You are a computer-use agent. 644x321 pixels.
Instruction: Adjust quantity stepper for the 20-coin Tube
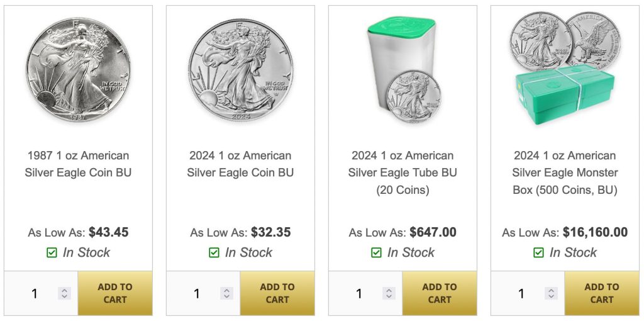[389, 293]
